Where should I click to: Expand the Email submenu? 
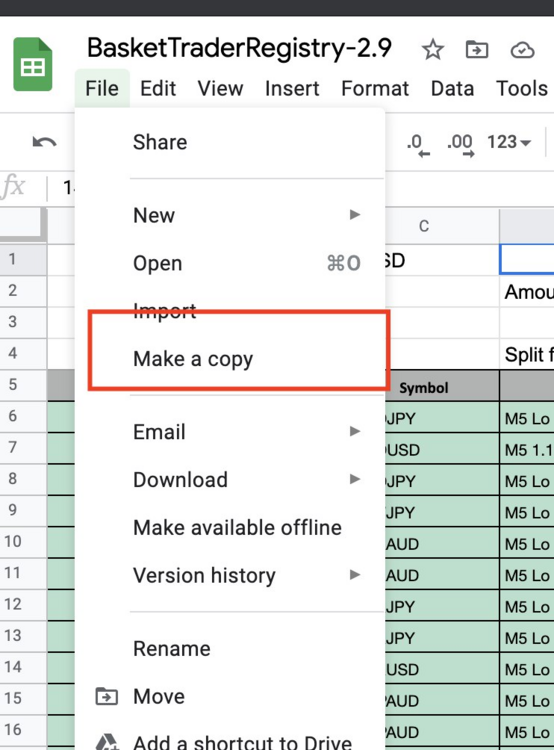[230, 432]
